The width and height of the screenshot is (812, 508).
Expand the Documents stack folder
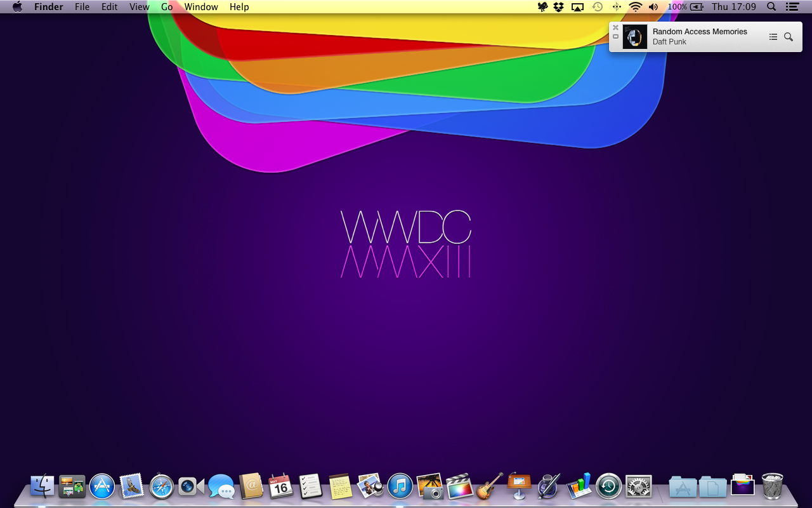712,487
